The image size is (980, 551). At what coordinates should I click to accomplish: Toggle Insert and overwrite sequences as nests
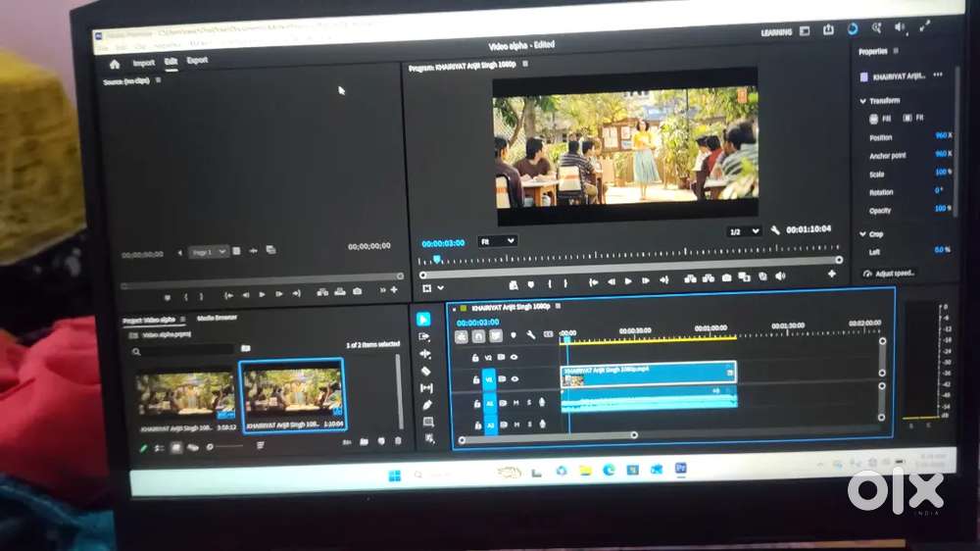point(462,336)
